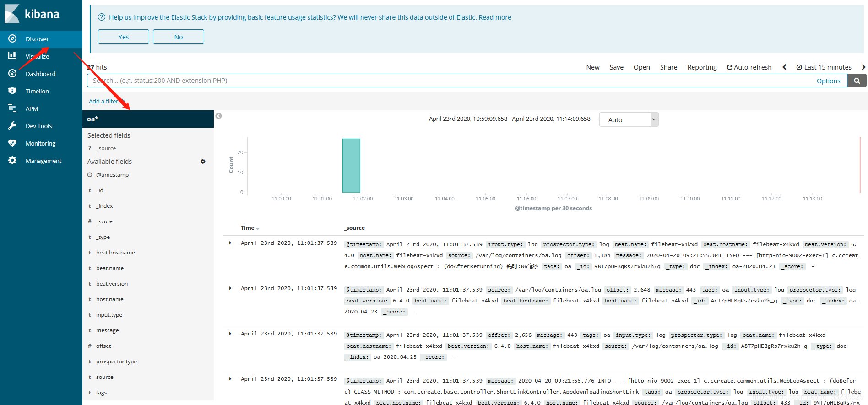Select the _id field
The height and width of the screenshot is (405, 868).
pyautogui.click(x=99, y=190)
